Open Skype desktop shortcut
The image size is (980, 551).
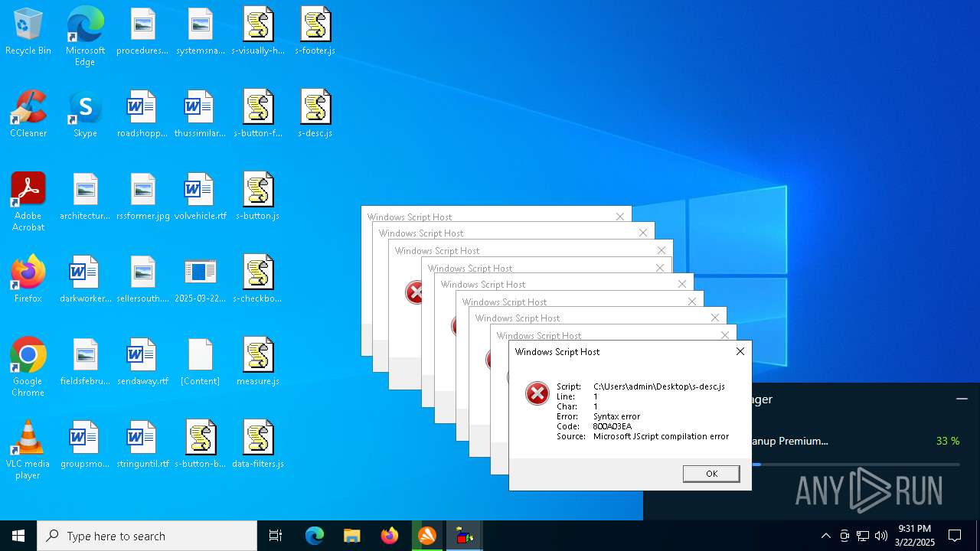pyautogui.click(x=85, y=114)
